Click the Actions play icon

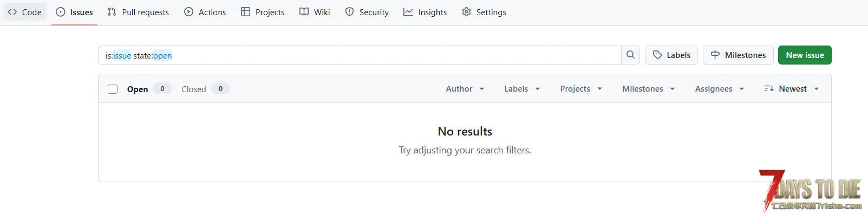tap(189, 12)
